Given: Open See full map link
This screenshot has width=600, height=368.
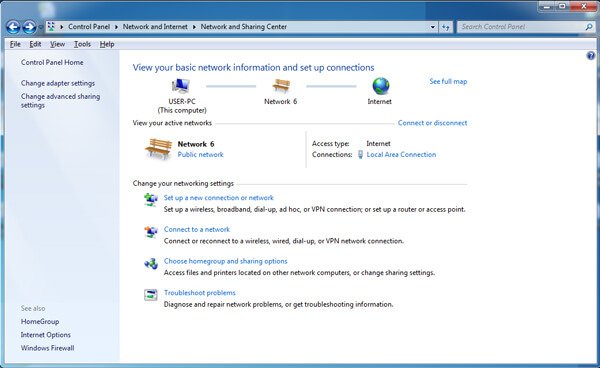Looking at the screenshot, I should coord(448,81).
